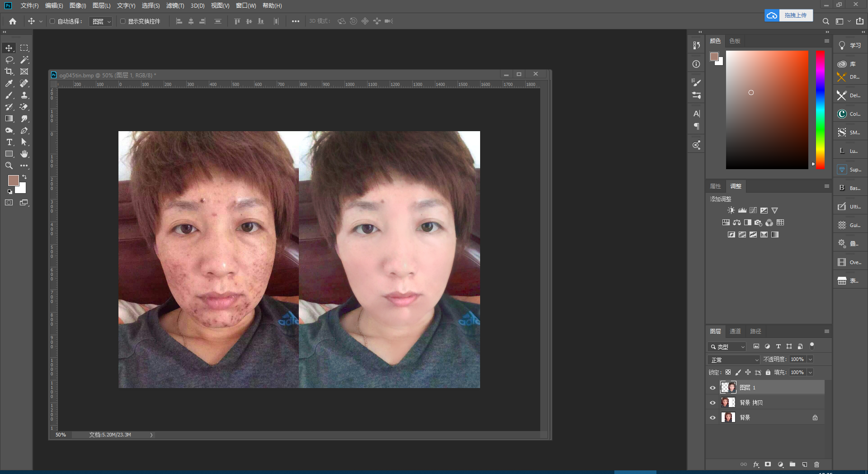The width and height of the screenshot is (868, 474).
Task: Select the Zoom tool in the toolbox
Action: coord(9,166)
